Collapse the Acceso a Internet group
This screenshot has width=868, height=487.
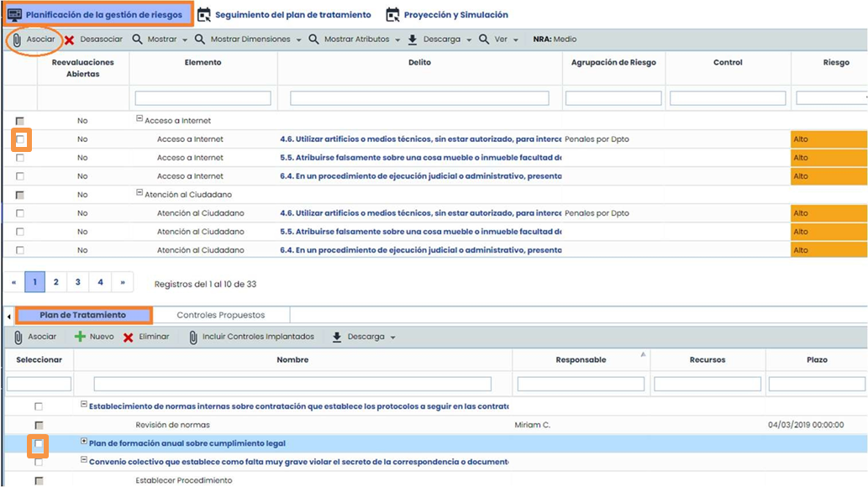coord(140,119)
